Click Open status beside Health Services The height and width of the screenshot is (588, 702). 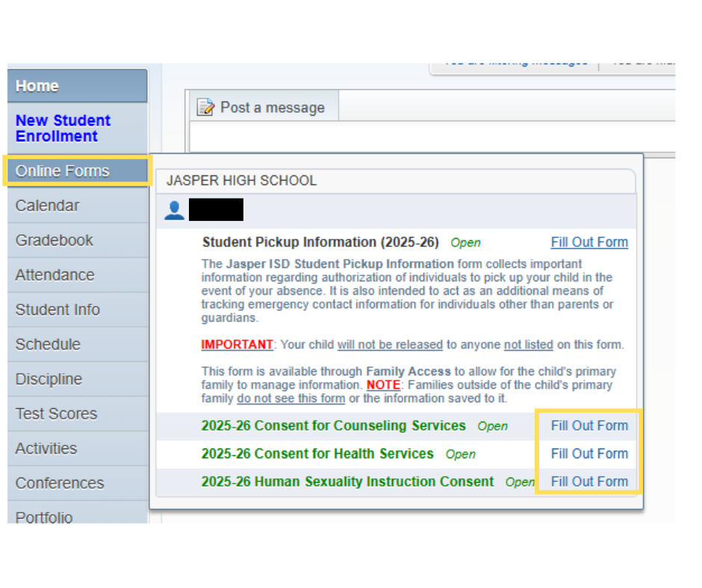tap(460, 454)
